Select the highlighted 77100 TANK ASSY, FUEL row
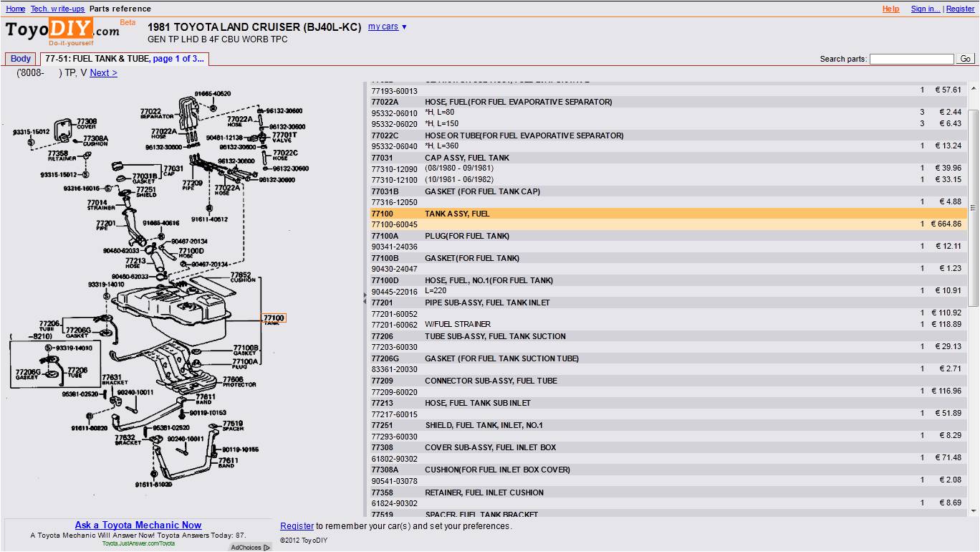Screen dimensions: 980x552 [668, 214]
